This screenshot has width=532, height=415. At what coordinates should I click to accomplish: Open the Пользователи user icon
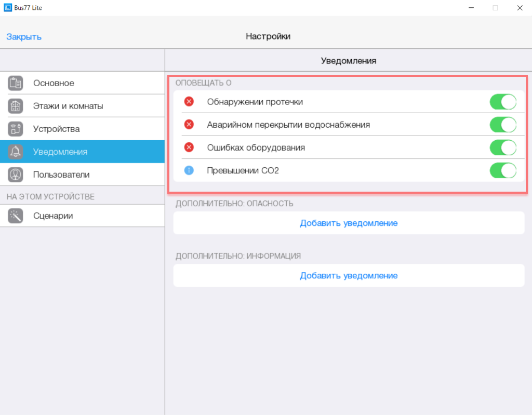click(x=15, y=174)
